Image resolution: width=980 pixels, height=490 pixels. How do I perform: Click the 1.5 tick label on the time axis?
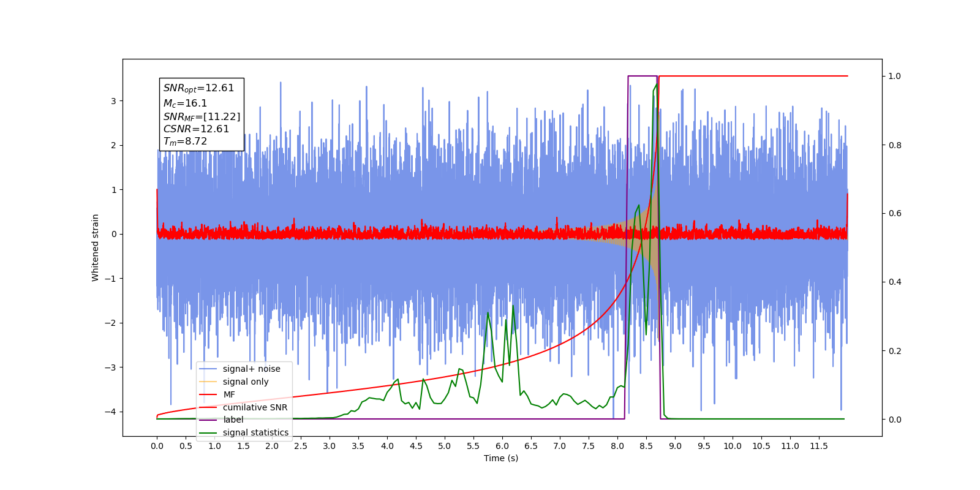click(243, 446)
